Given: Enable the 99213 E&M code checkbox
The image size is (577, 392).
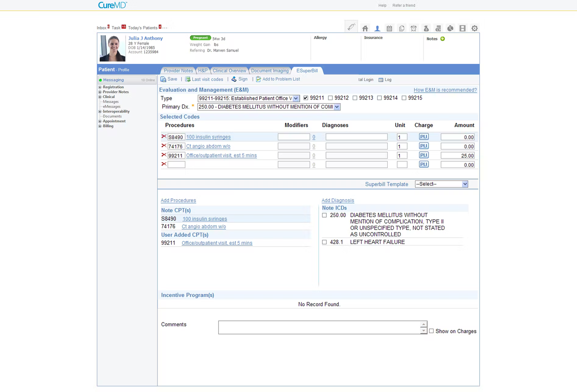Looking at the screenshot, I should pyautogui.click(x=355, y=98).
